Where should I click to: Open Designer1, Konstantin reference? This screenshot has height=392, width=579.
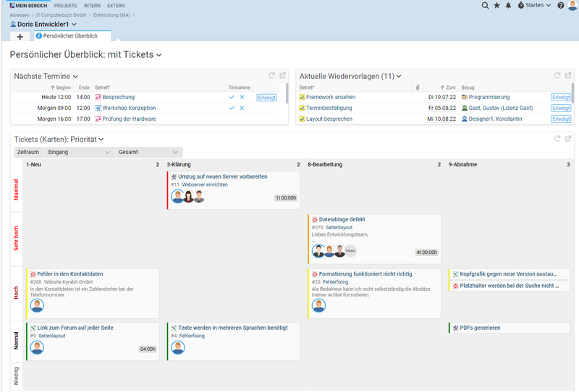pos(495,119)
